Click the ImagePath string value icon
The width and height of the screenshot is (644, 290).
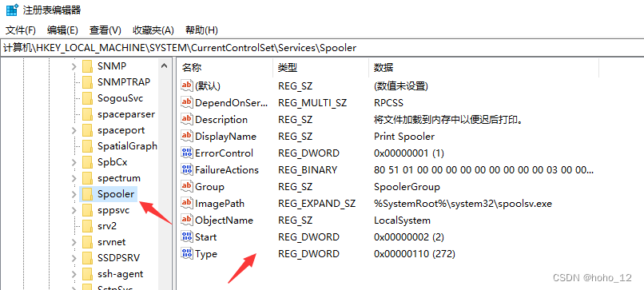point(187,203)
